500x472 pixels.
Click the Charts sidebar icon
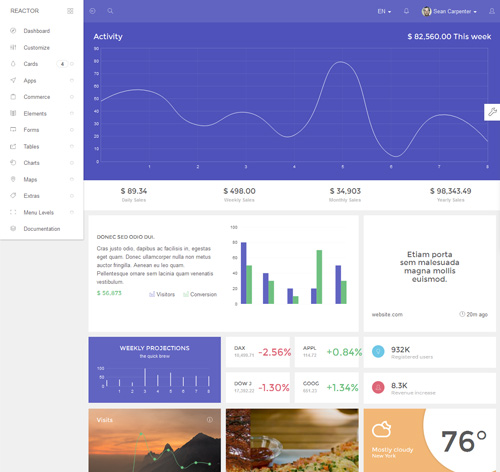[13, 163]
